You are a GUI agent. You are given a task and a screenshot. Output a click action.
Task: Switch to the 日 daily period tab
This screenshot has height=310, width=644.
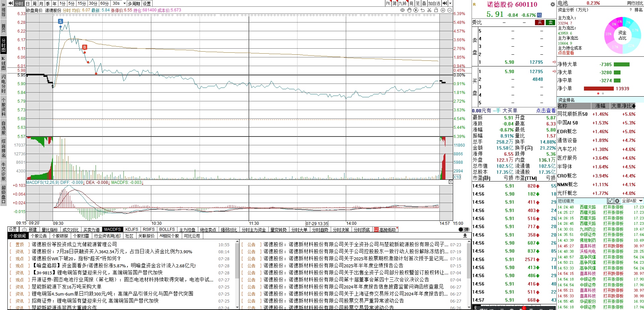[28, 3]
